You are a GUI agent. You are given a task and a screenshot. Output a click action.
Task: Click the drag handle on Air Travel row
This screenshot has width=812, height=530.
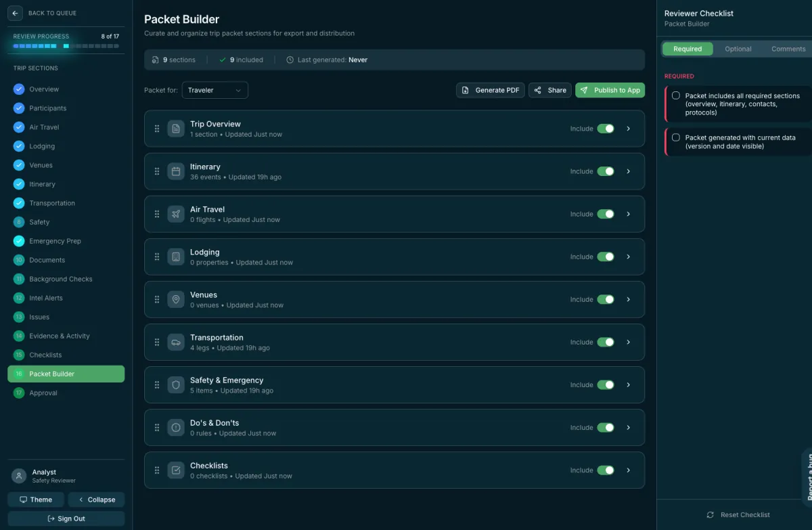[157, 214]
